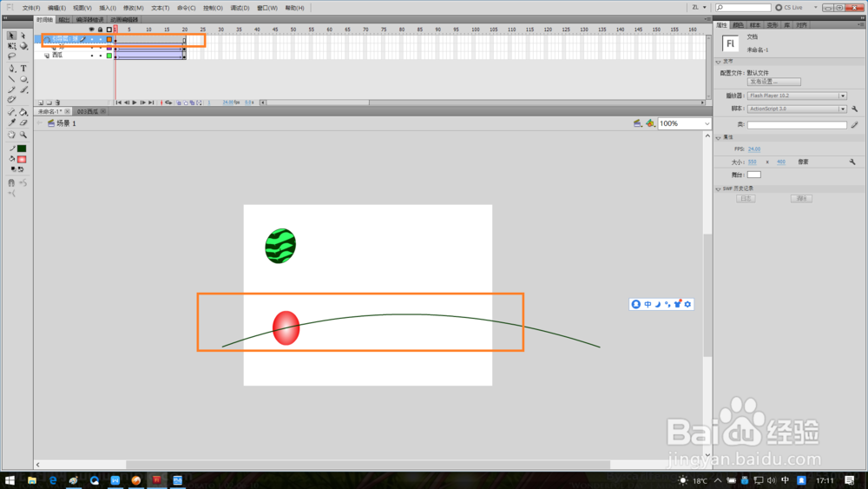Toggle outline swatch of guide layer
The width and height of the screenshot is (868, 489).
pos(109,39)
